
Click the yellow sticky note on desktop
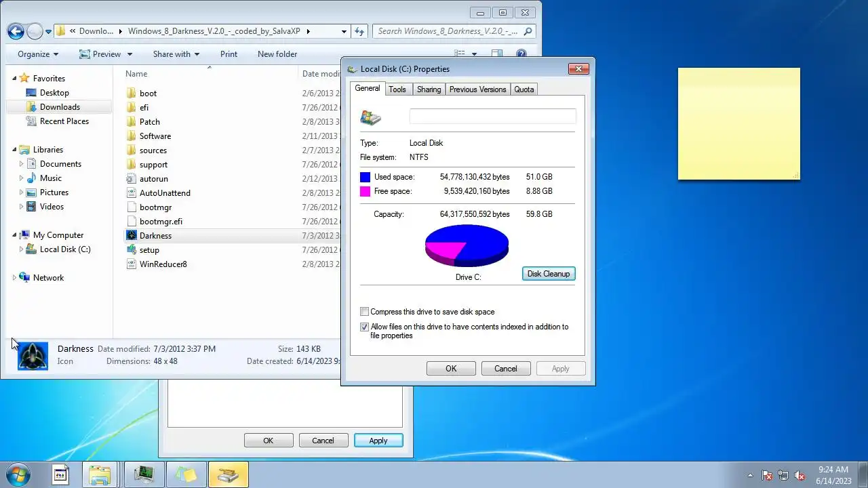point(739,124)
